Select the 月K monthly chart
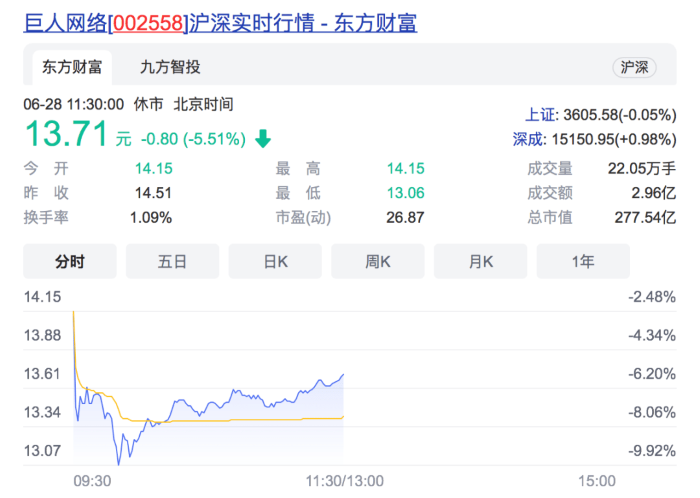 click(481, 262)
